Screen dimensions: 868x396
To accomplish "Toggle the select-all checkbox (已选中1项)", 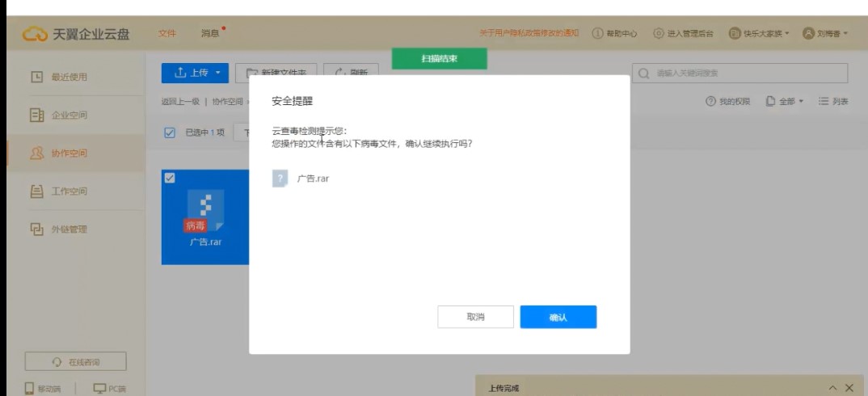I will click(171, 133).
